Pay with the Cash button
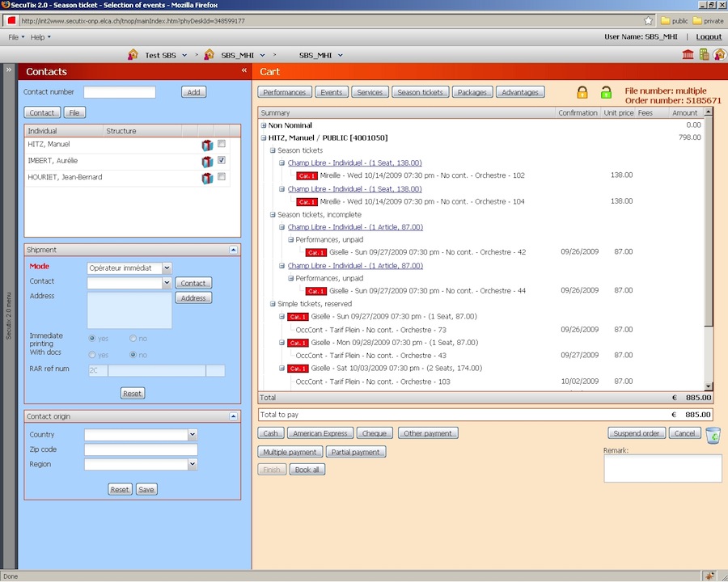The height and width of the screenshot is (582, 728). pyautogui.click(x=270, y=433)
